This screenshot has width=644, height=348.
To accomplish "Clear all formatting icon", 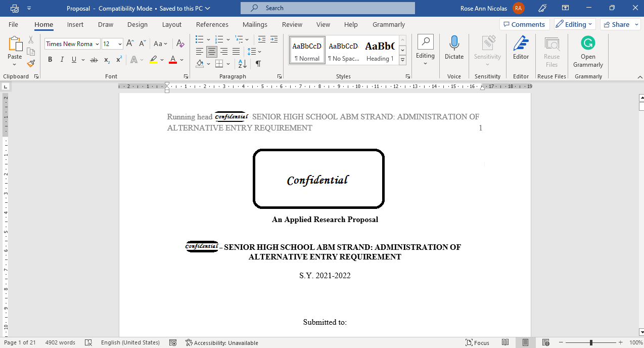I will [x=181, y=44].
